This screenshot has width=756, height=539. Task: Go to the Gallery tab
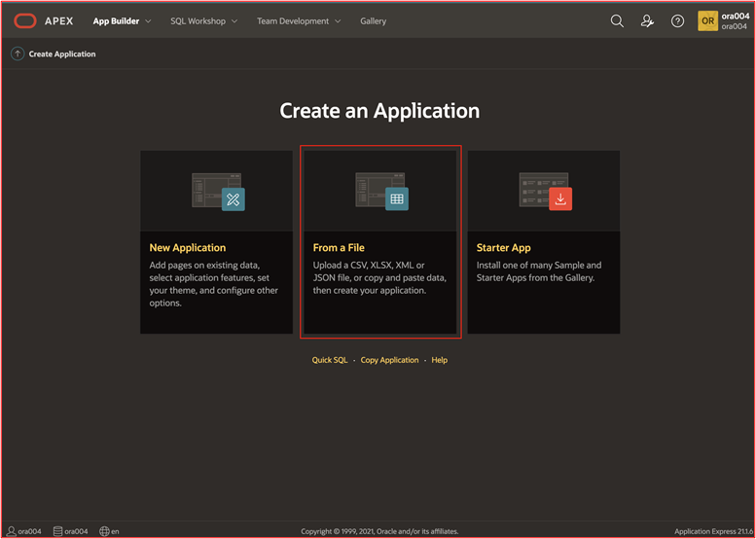pos(374,21)
